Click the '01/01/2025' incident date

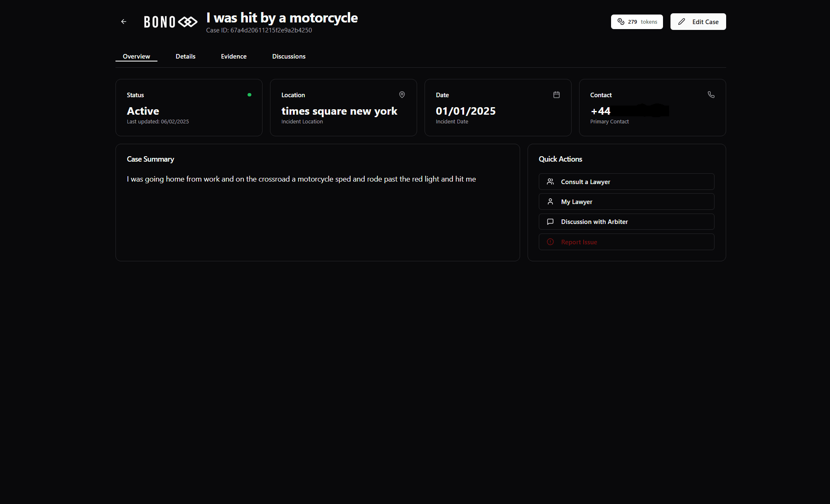click(466, 111)
